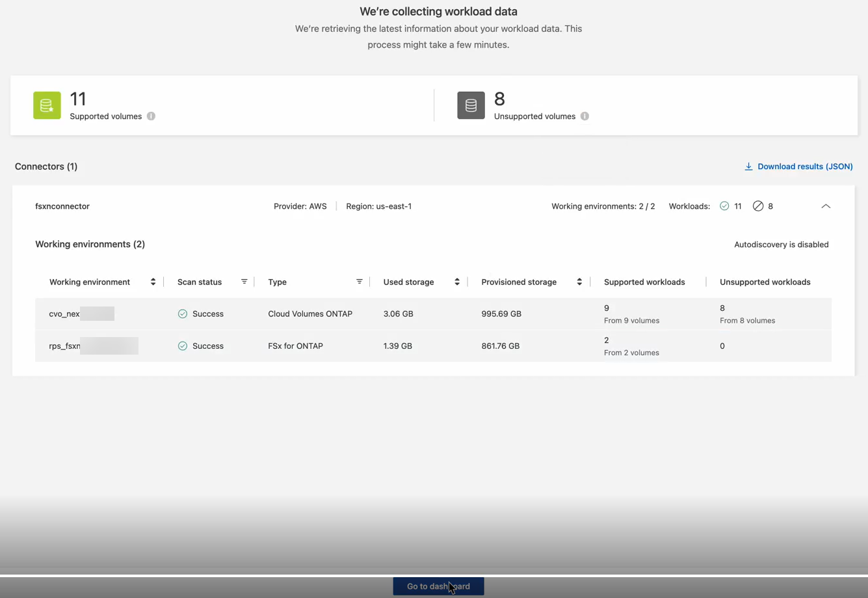Image resolution: width=868 pixels, height=598 pixels.
Task: Click the Go to dashboard button
Action: (x=438, y=586)
